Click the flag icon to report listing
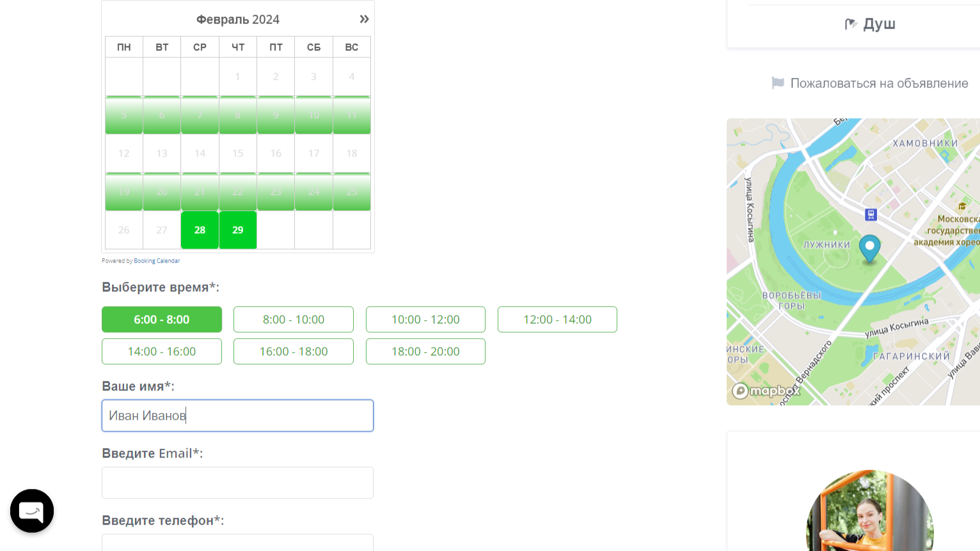The image size is (980, 551). pos(778,83)
